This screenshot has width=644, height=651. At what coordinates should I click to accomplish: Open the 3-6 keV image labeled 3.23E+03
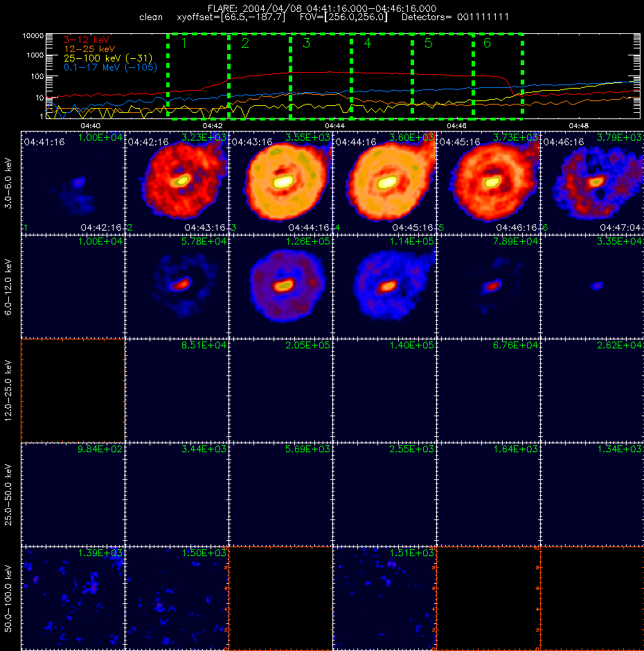(x=177, y=183)
